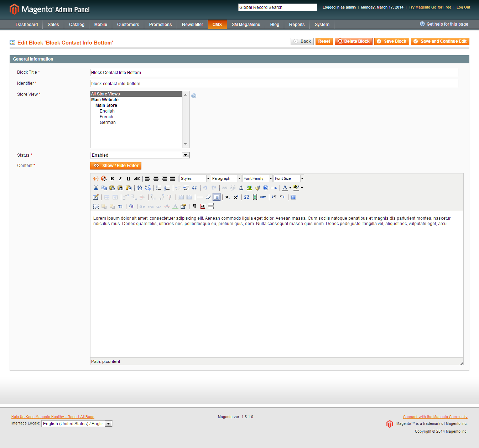Click the Insert Variable icon in editor
The width and height of the screenshot is (479, 448).
pos(96,178)
